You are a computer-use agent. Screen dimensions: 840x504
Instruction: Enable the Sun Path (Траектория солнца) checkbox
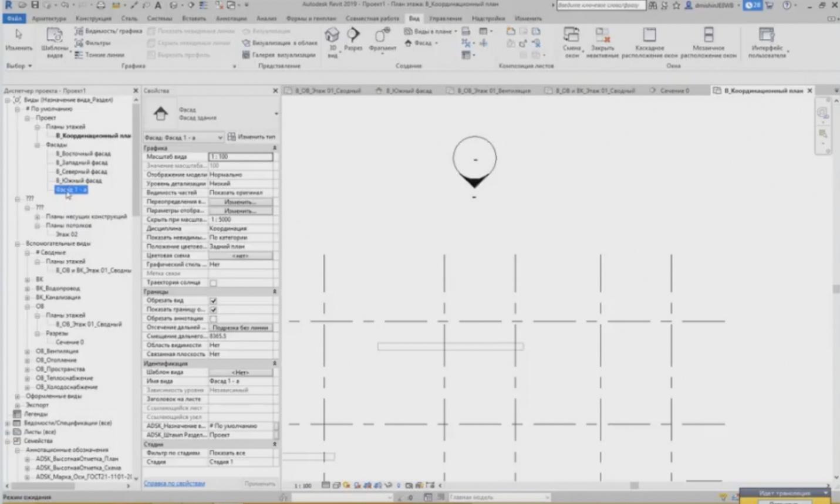coord(214,283)
